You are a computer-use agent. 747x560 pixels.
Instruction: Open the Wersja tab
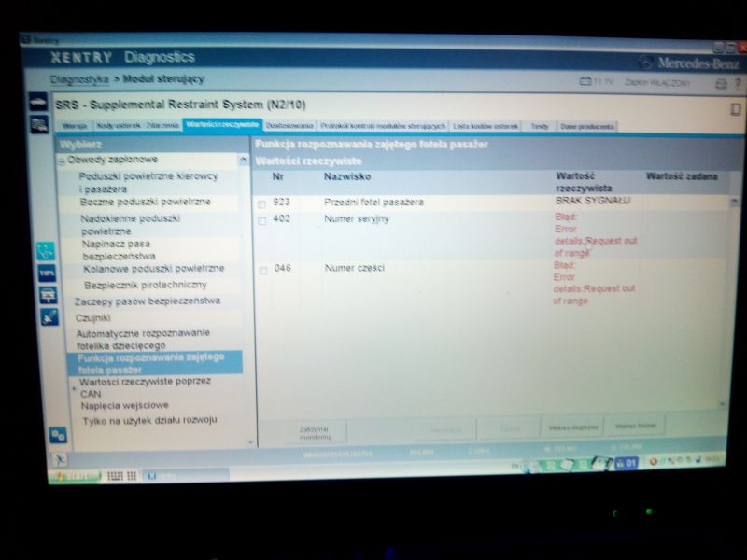(75, 126)
